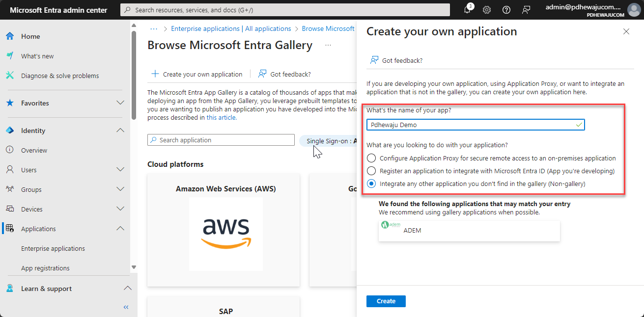Screen dimensions: 644x317
Task: Click Create your own application toolbar button
Action: point(196,74)
